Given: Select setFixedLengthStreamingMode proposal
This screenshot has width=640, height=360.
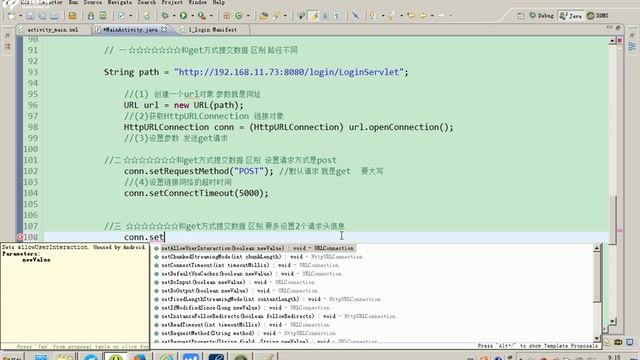Looking at the screenshot, I should (268, 299).
